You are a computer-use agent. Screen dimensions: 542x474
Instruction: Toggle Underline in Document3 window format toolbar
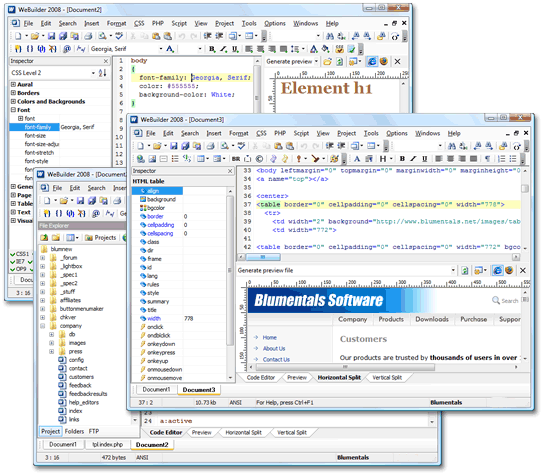pos(425,159)
